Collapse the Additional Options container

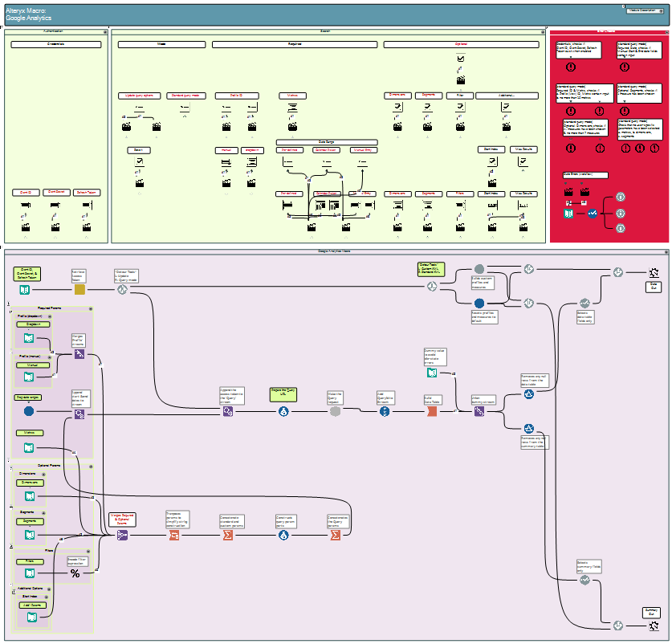(x=49, y=589)
